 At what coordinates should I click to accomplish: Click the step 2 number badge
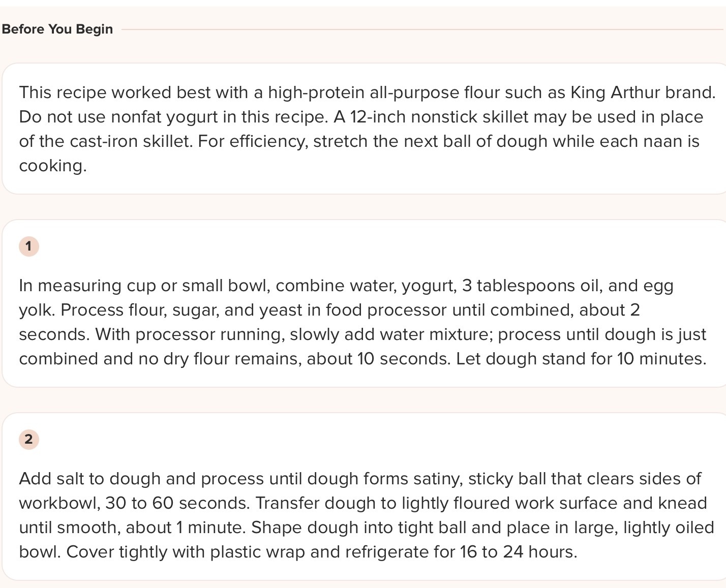tap(29, 440)
